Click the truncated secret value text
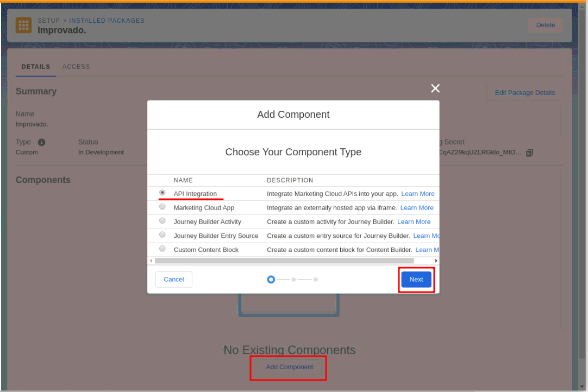The image size is (588, 392). point(480,153)
